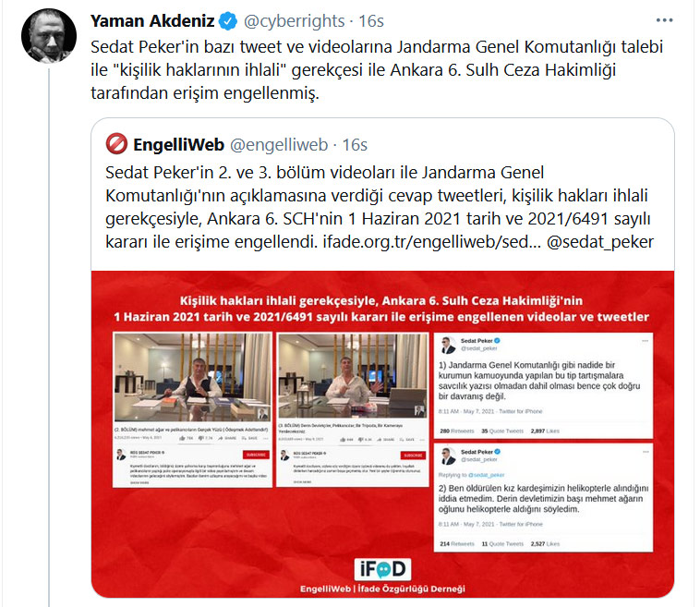Click the Jandarma Genel Komutanlığı tweet screenshot
Image resolution: width=700 pixels, height=607 pixels.
[x=543, y=385]
